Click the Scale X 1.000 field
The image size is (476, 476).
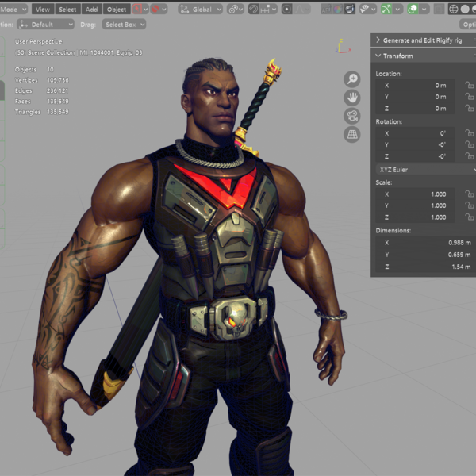415,194
